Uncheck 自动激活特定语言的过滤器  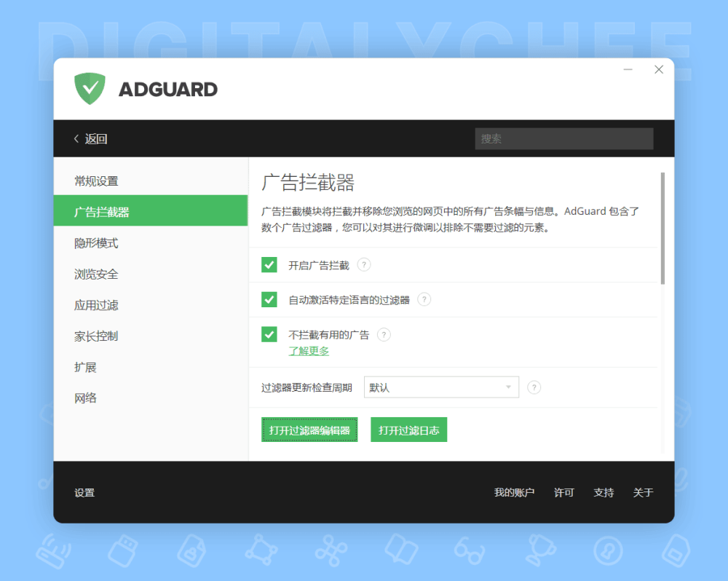click(x=269, y=299)
